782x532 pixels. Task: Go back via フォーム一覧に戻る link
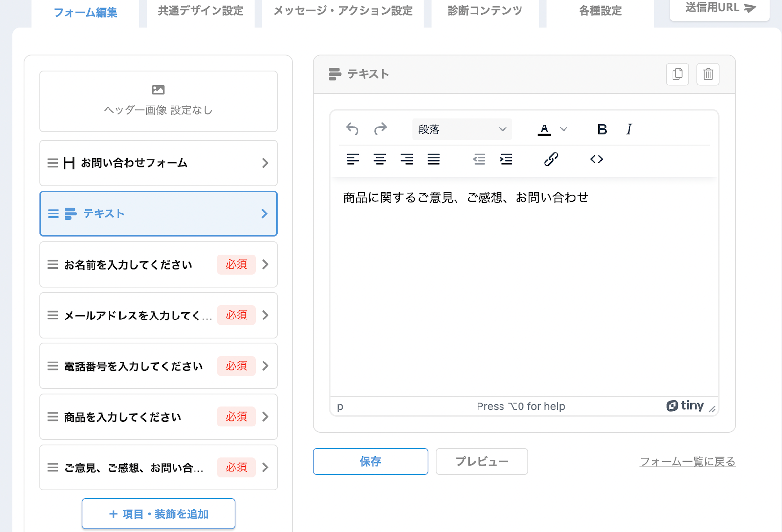687,462
